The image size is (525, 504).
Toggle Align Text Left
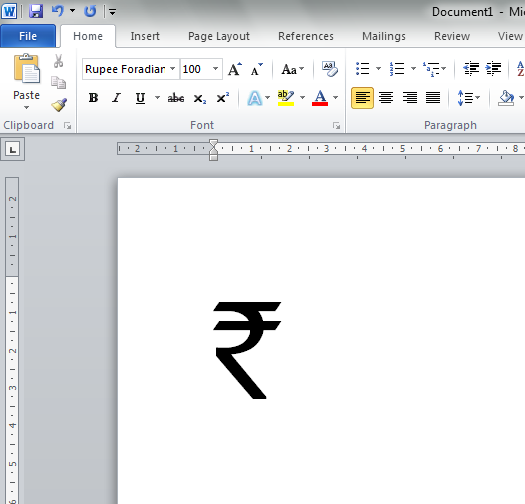point(362,98)
